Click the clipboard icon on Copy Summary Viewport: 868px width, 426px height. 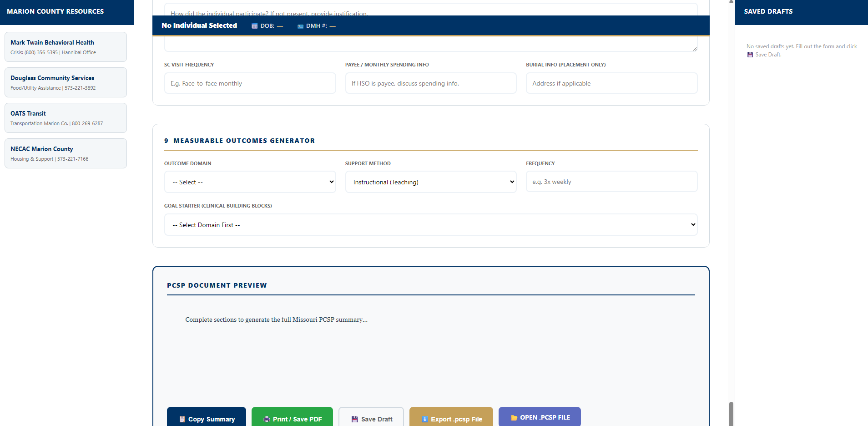[182, 419]
